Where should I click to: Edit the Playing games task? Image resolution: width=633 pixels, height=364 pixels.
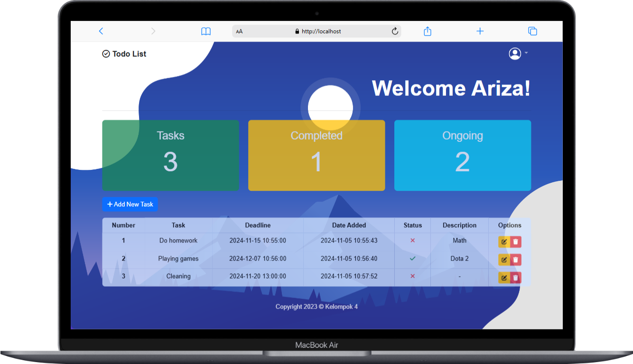(x=504, y=260)
